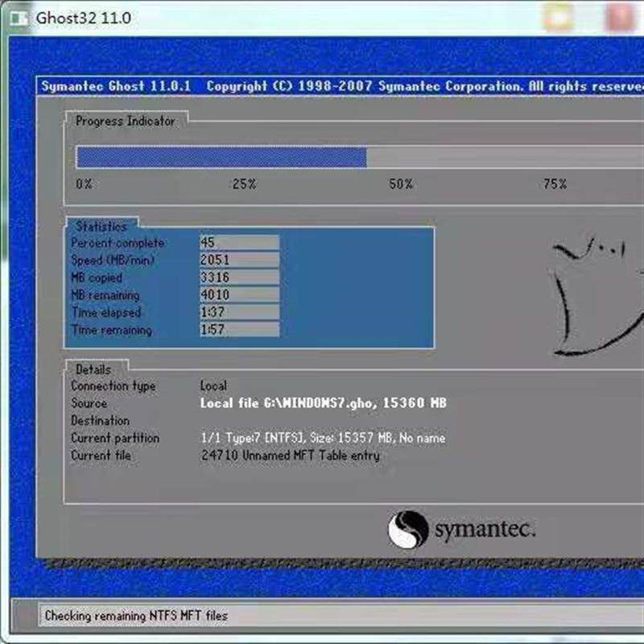Viewport: 644px width, 644px height.
Task: Click the Checking remaining NTFS status bar
Action: coord(341,615)
